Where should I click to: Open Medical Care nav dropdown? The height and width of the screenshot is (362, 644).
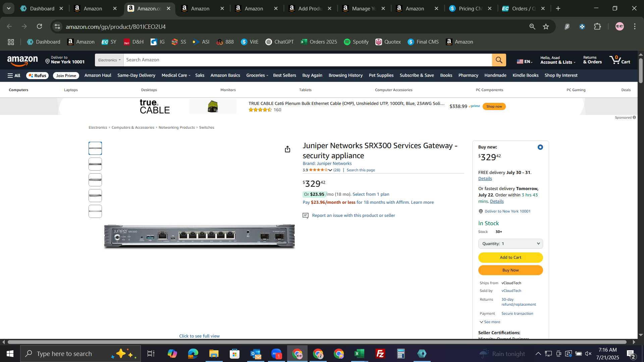tap(176, 75)
